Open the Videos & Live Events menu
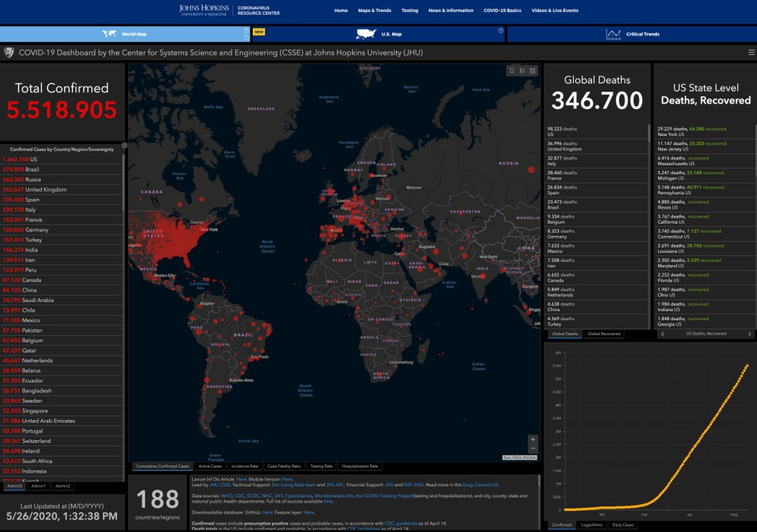 555,10
